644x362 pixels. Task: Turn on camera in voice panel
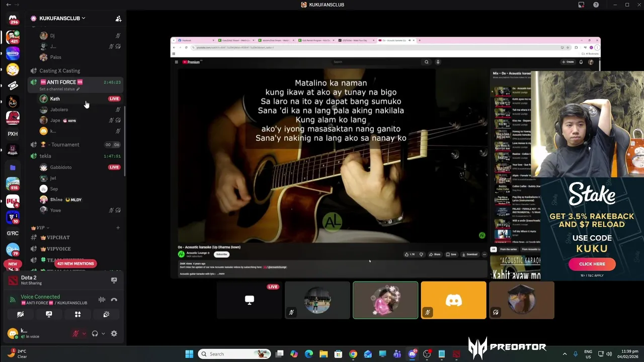point(20,314)
